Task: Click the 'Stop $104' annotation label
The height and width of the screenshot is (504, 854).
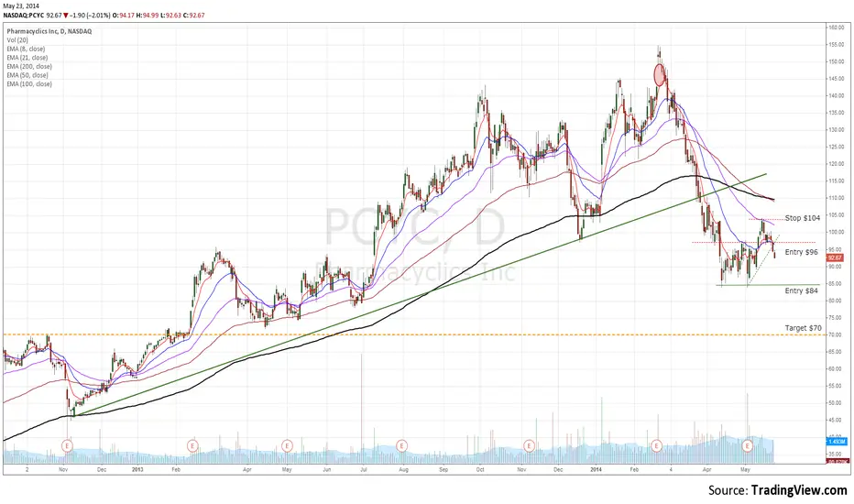Action: click(803, 218)
